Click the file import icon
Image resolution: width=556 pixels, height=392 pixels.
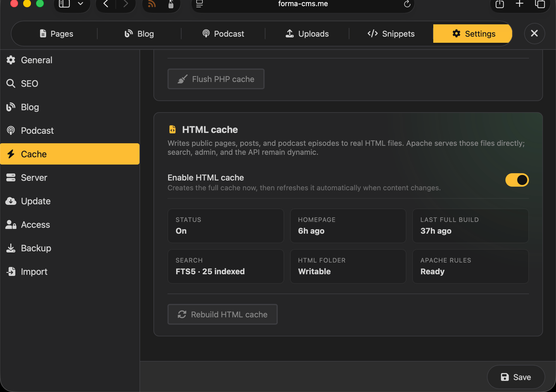11,272
